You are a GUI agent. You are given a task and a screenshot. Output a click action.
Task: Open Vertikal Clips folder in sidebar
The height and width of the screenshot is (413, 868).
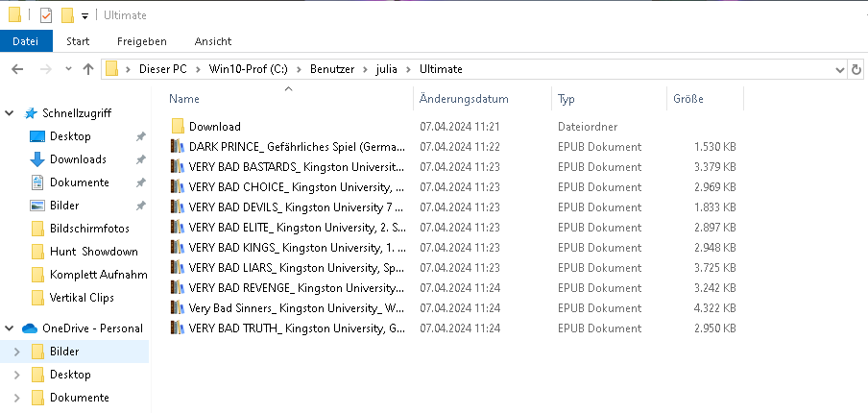82,298
